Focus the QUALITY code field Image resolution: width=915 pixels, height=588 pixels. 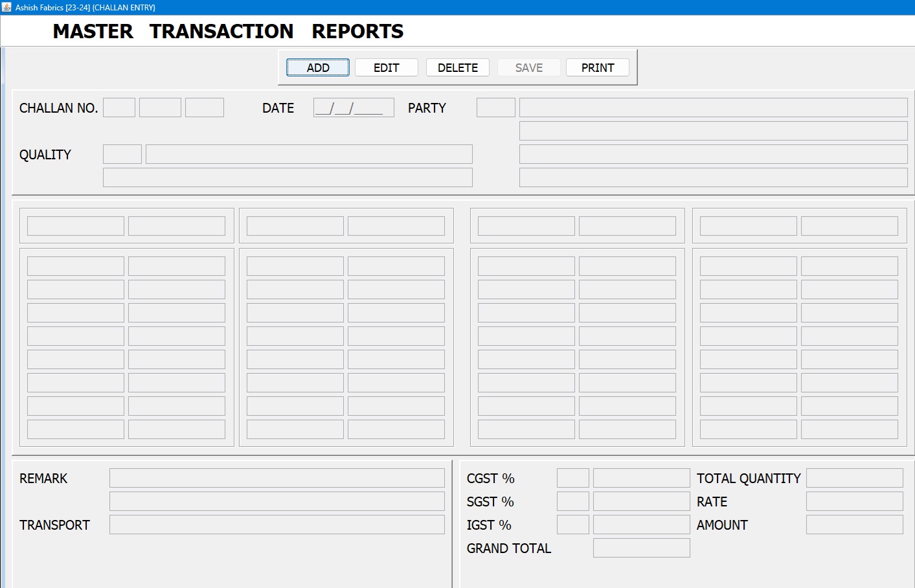[122, 154]
